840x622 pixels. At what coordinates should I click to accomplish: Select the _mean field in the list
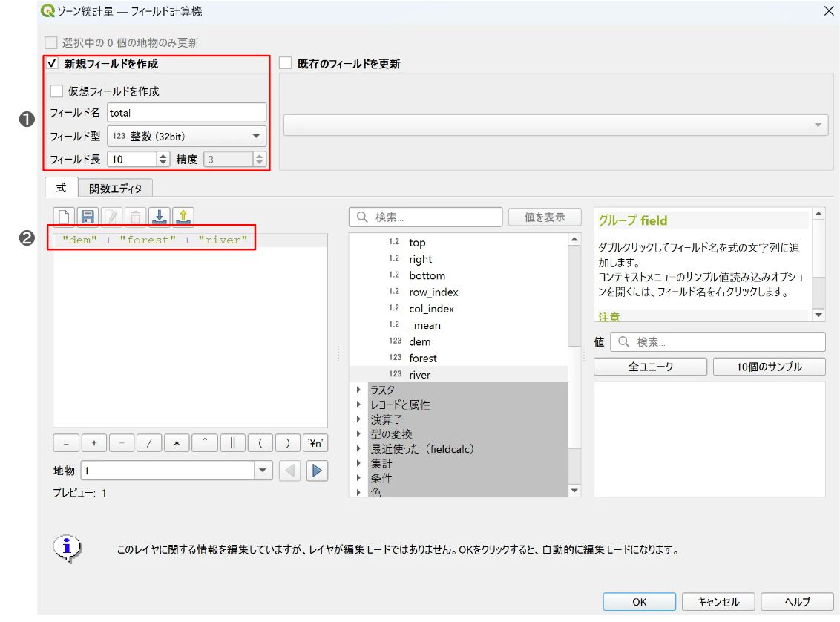[424, 324]
